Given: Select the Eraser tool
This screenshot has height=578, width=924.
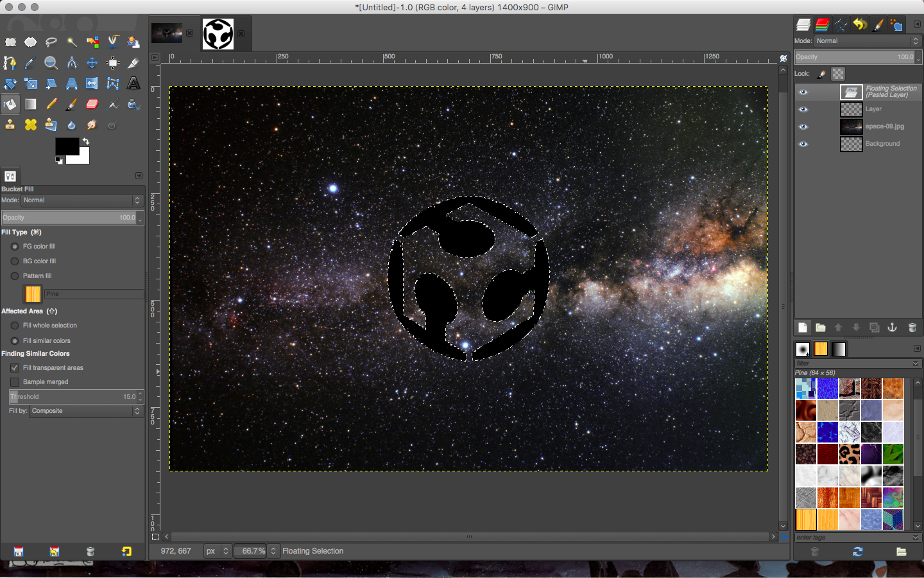Looking at the screenshot, I should [92, 104].
